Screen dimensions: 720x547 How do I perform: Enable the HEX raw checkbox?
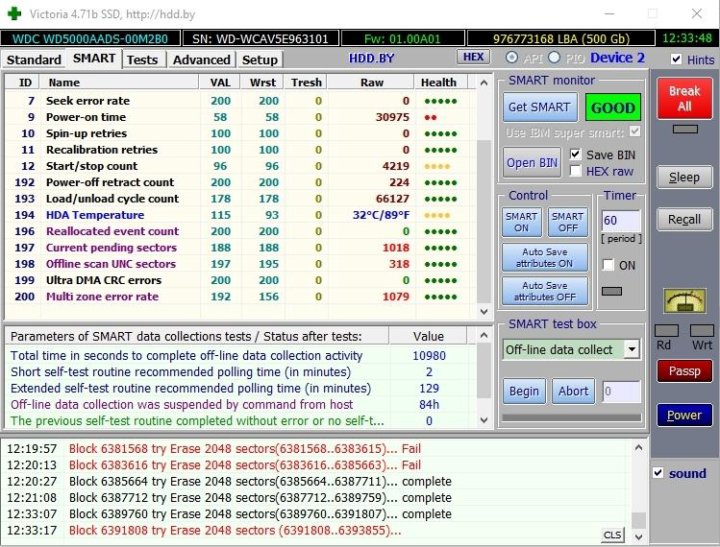(x=576, y=171)
